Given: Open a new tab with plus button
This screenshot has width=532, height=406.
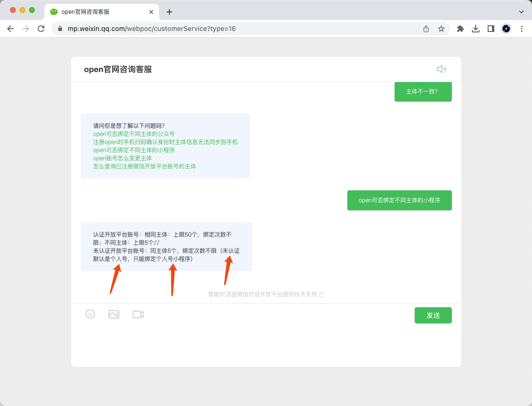Looking at the screenshot, I should [x=169, y=12].
